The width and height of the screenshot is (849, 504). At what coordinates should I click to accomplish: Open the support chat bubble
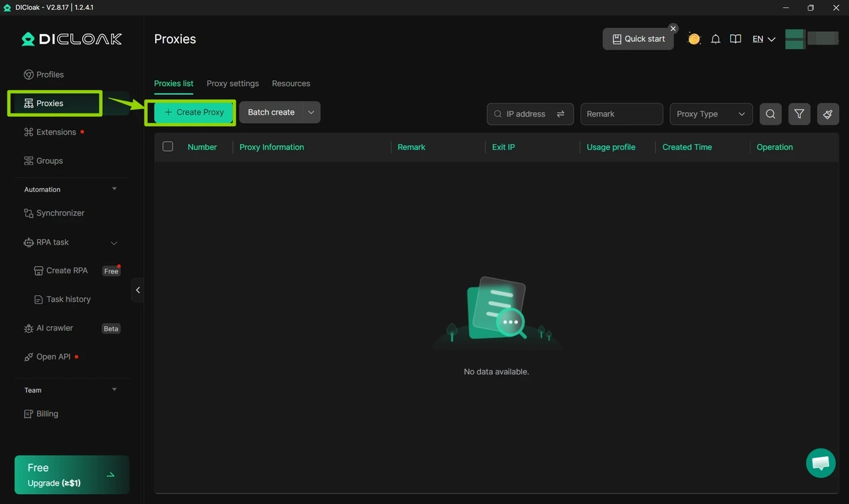(x=820, y=463)
